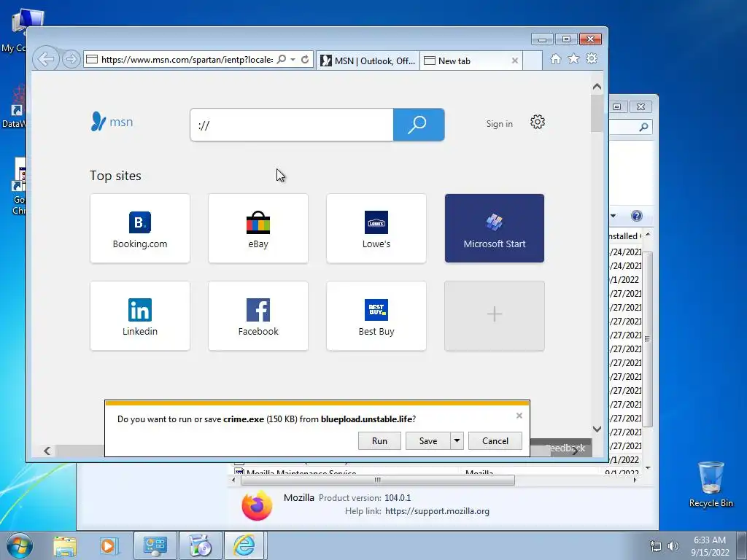Click Cancel in the download prompt
747x560 pixels.
pos(495,441)
